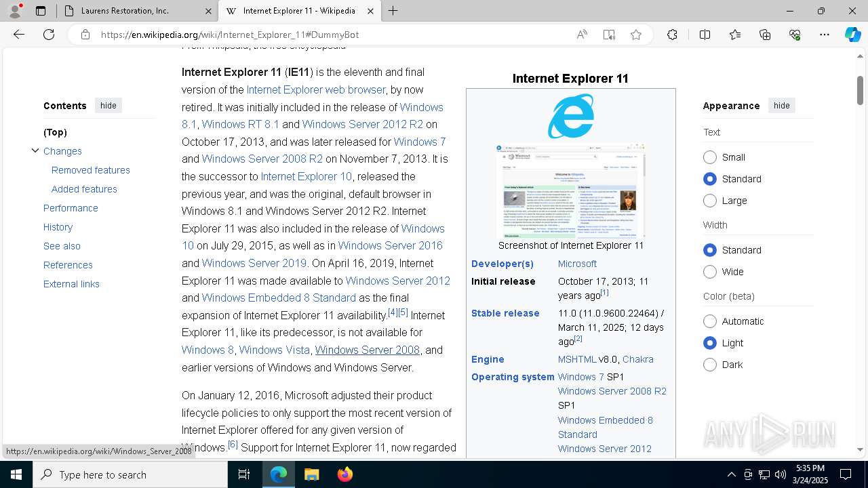Close the Laurens Restoration tab
Screen dimensions: 868x488
(208, 11)
